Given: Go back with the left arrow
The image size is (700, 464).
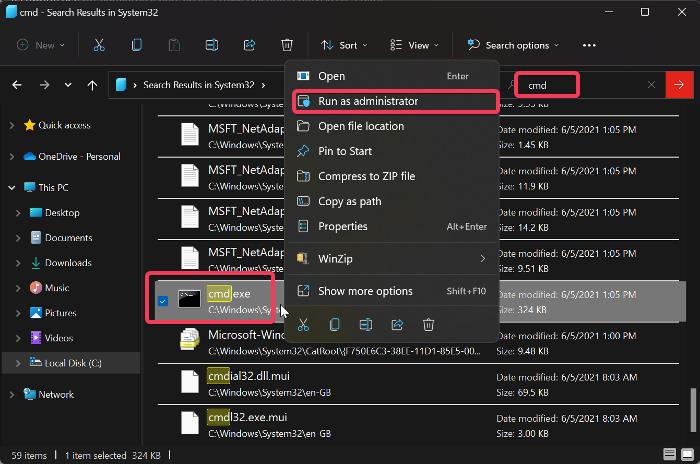Looking at the screenshot, I should point(17,85).
